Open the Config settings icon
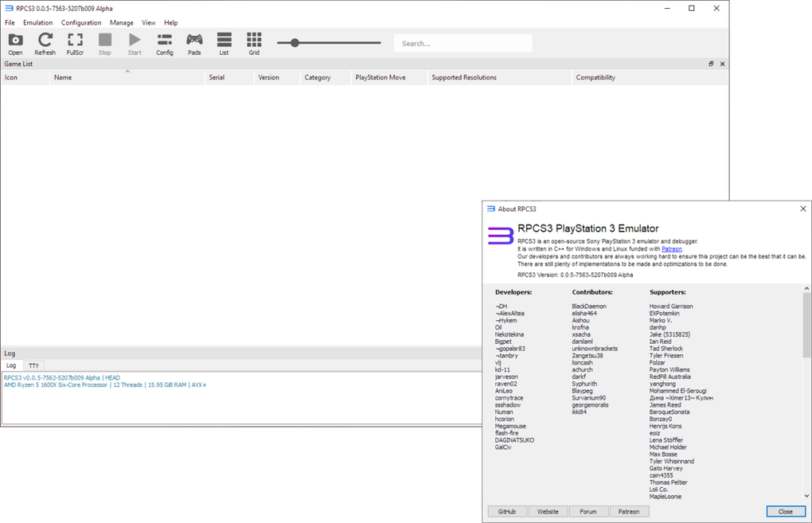812x523 pixels. coord(165,44)
